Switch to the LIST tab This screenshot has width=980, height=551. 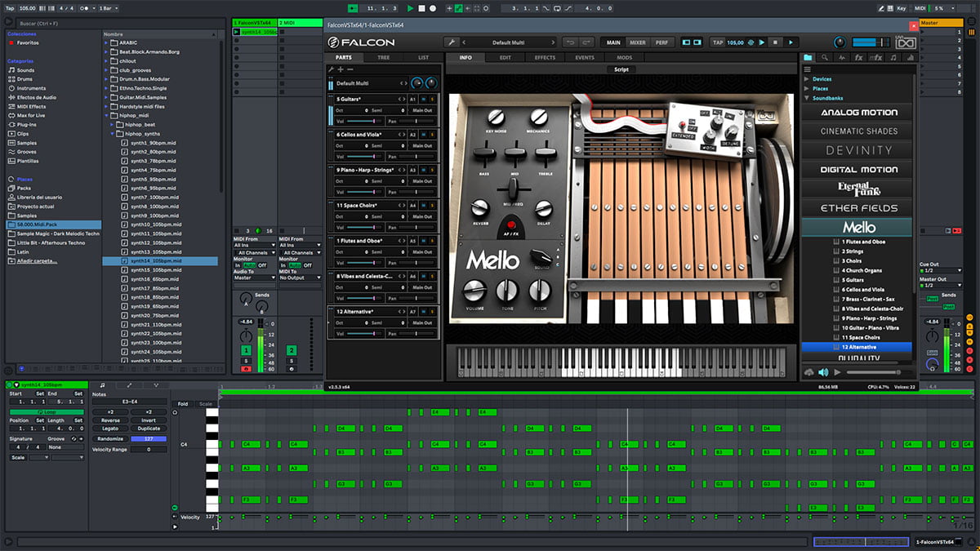(x=423, y=58)
